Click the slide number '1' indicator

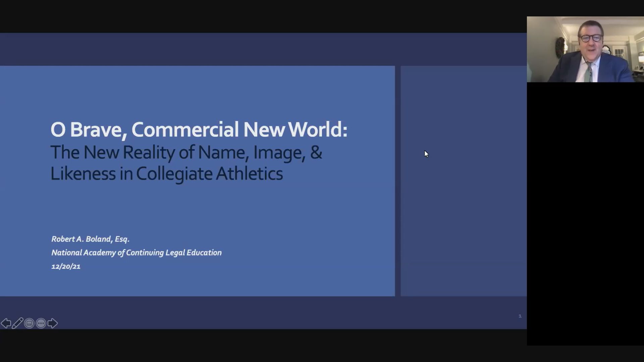point(520,315)
